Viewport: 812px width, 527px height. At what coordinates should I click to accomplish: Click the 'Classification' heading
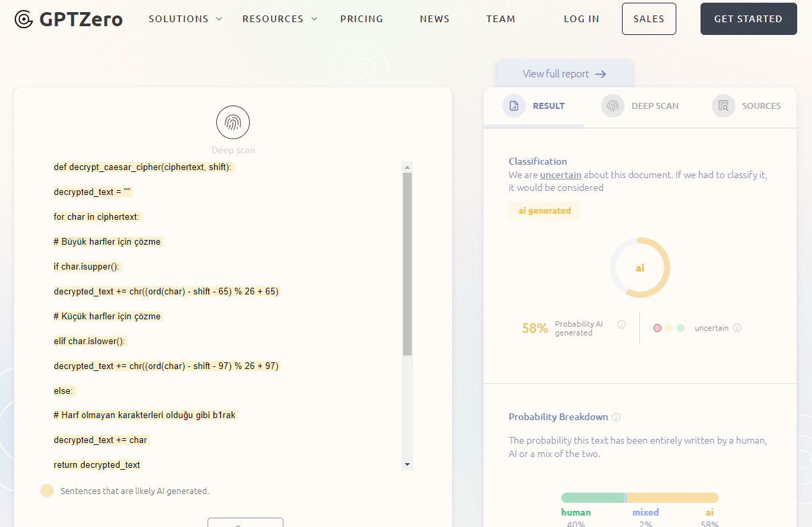[x=537, y=161]
